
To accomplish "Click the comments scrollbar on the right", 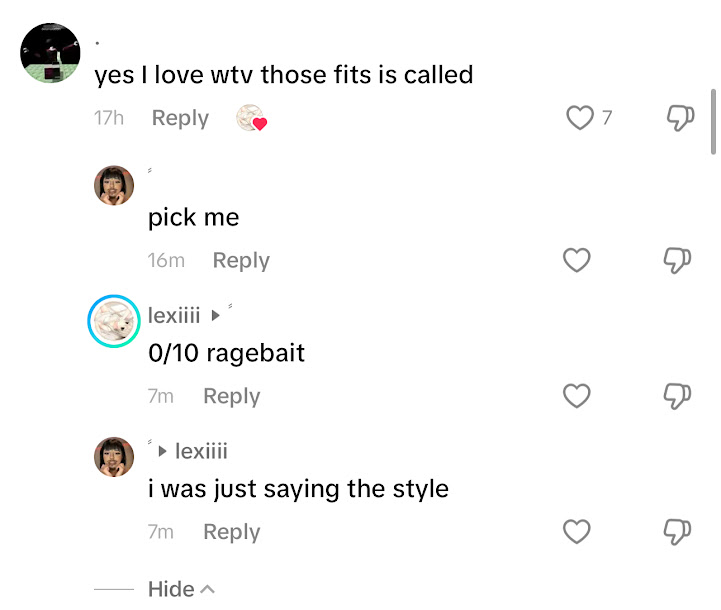I will 713,120.
